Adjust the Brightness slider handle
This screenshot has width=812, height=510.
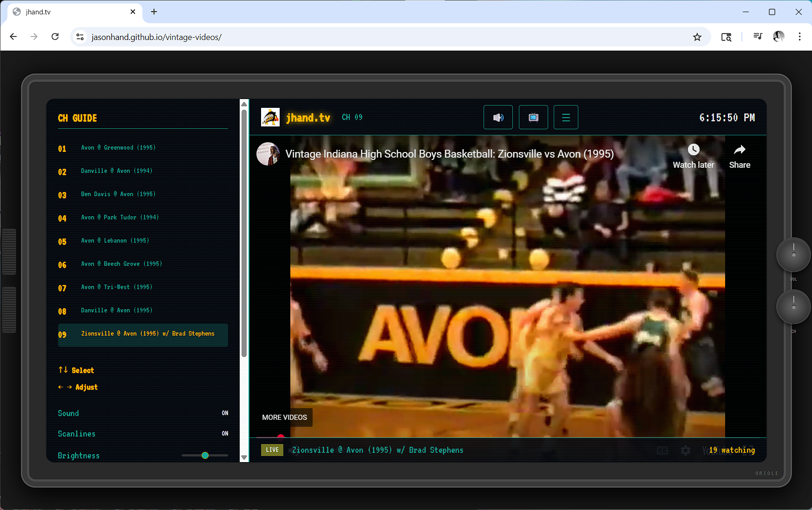pos(205,456)
